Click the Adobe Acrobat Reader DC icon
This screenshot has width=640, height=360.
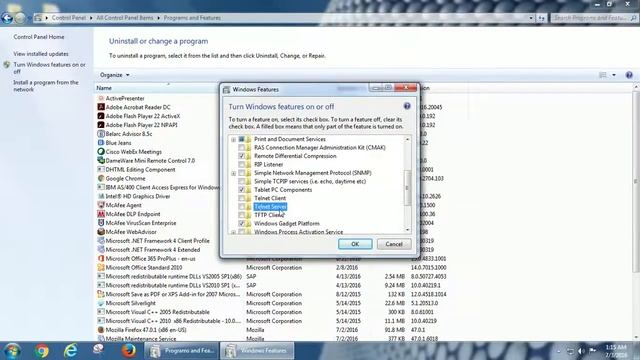[x=101, y=107]
